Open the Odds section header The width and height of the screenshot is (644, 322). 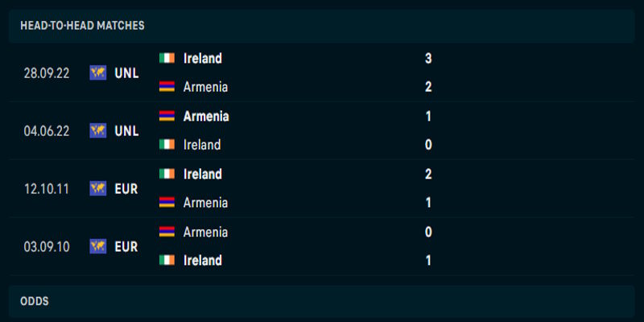coord(35,301)
